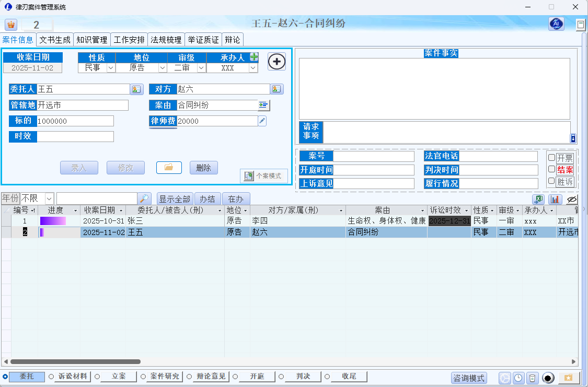This screenshot has height=387, width=588.
Task: Tick the 结案 checkbox
Action: click(551, 170)
